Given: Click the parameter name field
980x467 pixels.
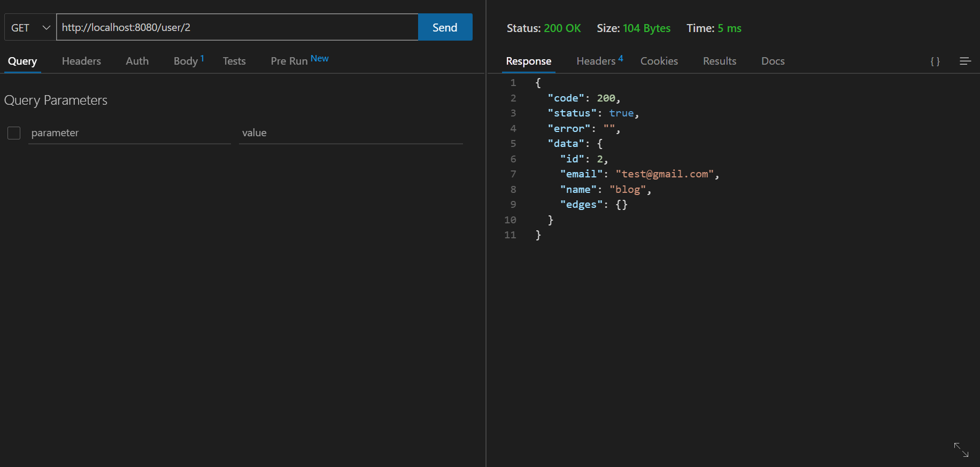Looking at the screenshot, I should pyautogui.click(x=129, y=133).
